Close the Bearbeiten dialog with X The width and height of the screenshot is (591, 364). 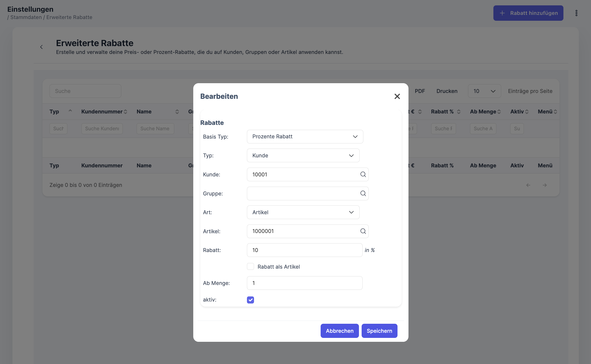[397, 96]
